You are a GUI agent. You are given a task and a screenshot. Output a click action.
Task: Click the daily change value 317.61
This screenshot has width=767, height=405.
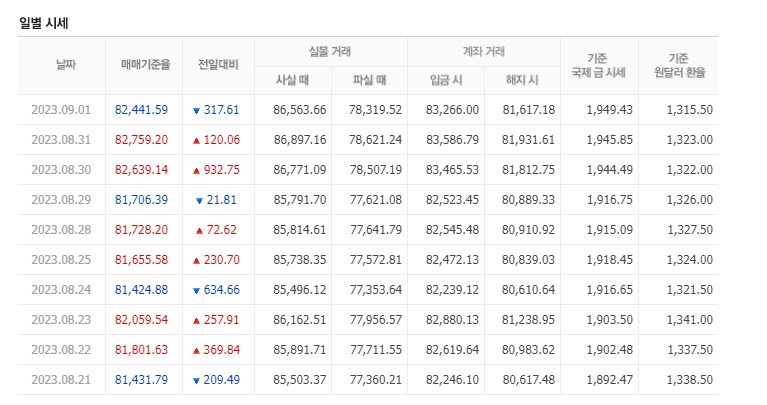pyautogui.click(x=222, y=110)
